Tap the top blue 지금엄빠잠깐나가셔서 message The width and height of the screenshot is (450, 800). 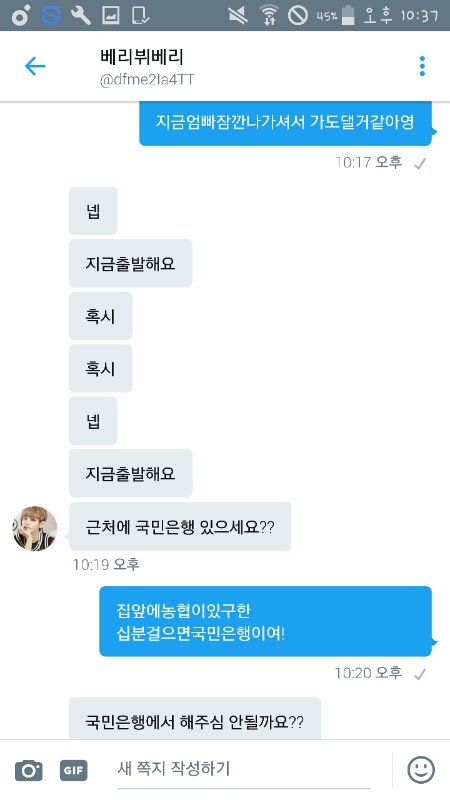pos(285,123)
